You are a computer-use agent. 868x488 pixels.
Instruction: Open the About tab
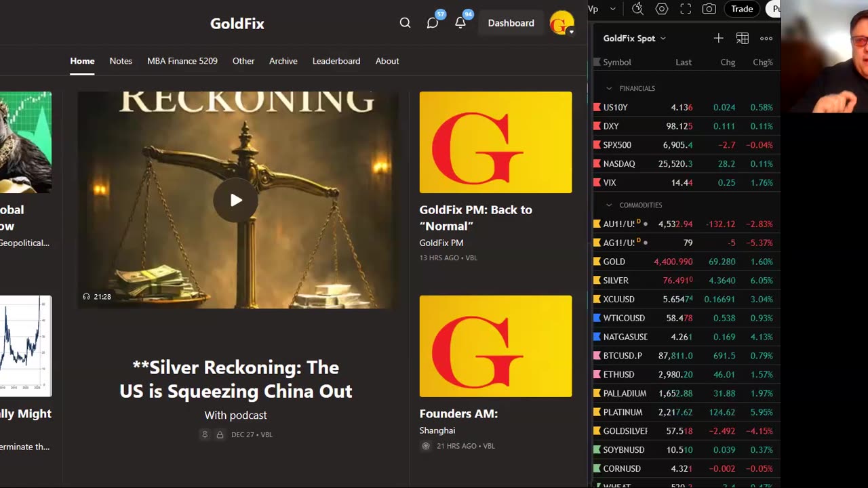coord(387,61)
